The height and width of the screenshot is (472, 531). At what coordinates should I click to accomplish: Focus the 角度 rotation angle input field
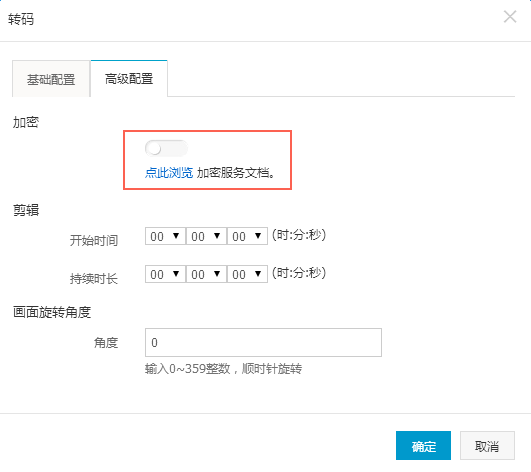263,342
